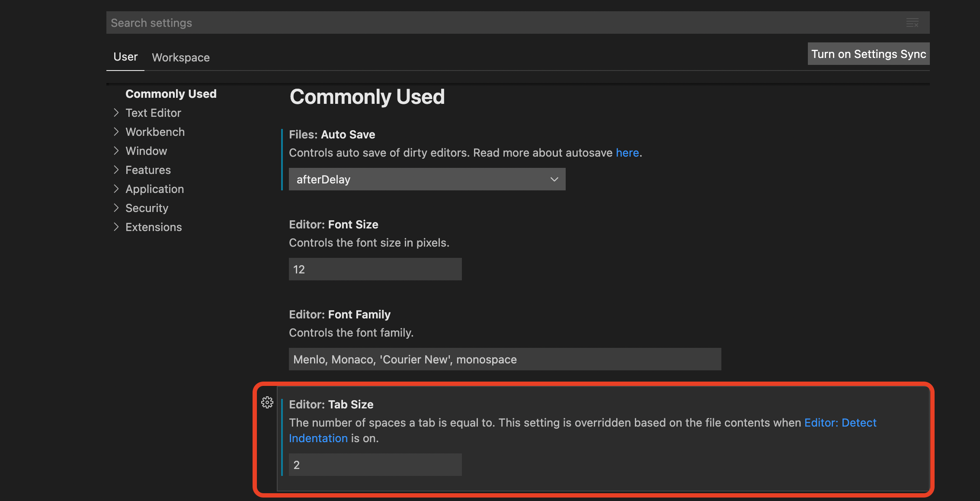Click Turn on Settings Sync button

pyautogui.click(x=868, y=54)
